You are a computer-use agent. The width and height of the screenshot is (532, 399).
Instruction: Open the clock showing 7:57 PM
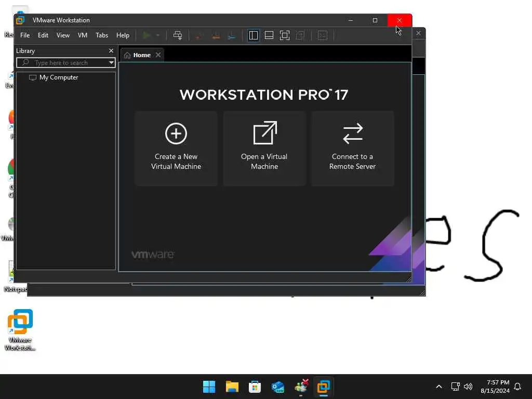coord(495,387)
